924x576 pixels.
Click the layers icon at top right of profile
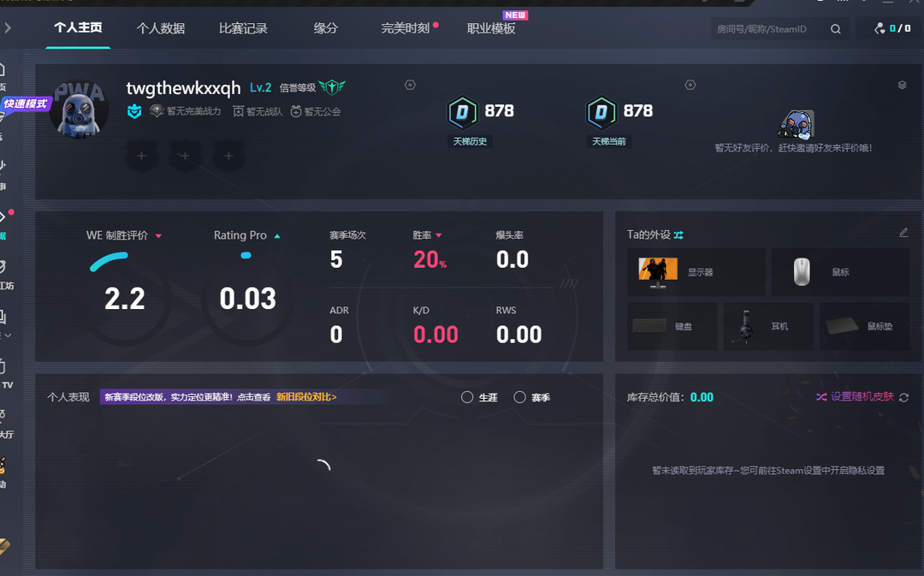(902, 86)
